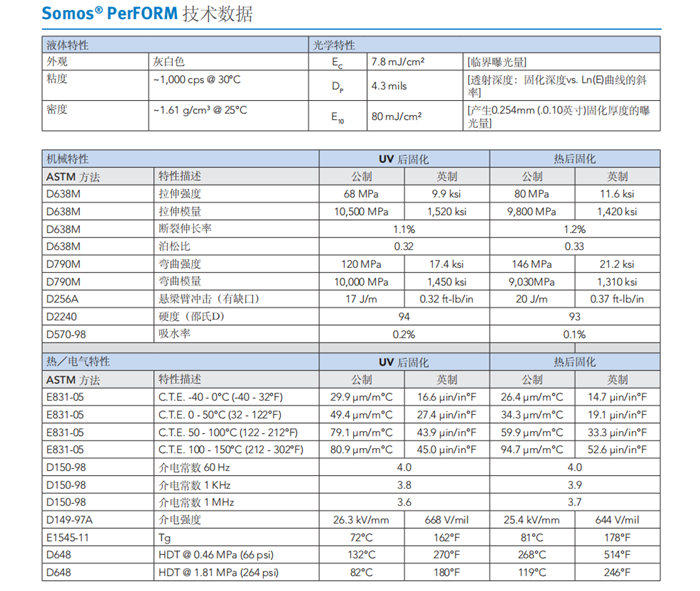The height and width of the screenshot is (591, 700).
Task: Click the Somos PerFORM 技术数据 title
Action: click(148, 14)
